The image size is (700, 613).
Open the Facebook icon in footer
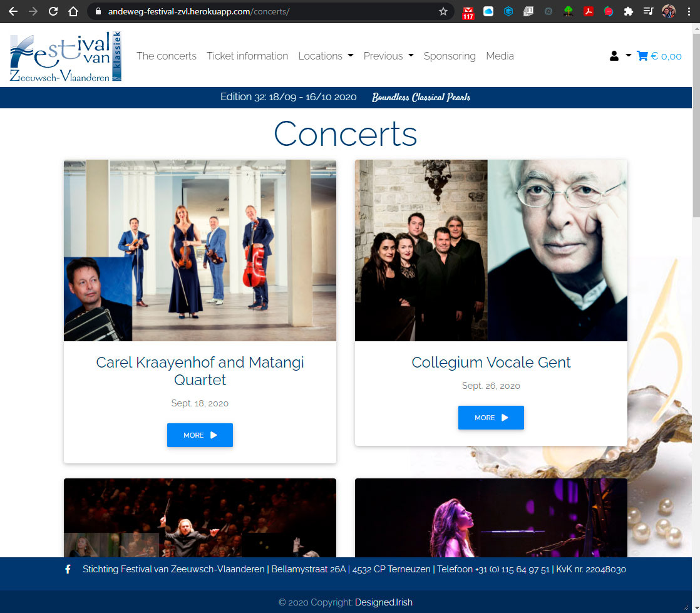68,569
